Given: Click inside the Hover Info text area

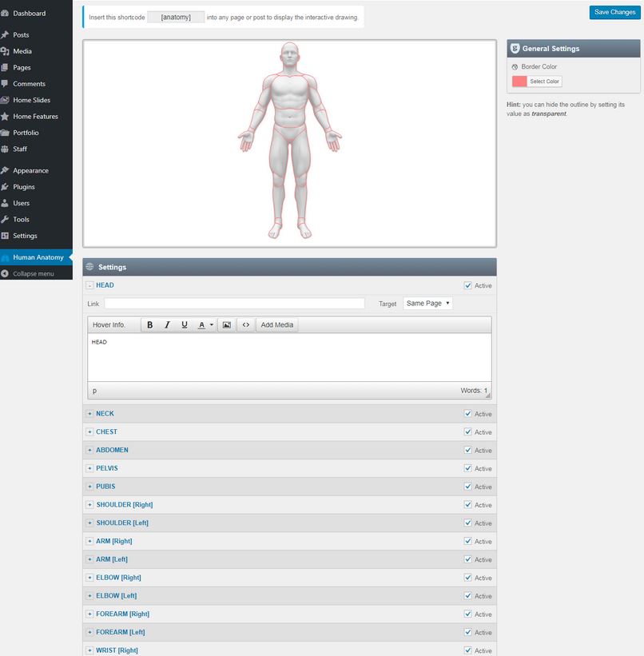Looking at the screenshot, I should 289,357.
